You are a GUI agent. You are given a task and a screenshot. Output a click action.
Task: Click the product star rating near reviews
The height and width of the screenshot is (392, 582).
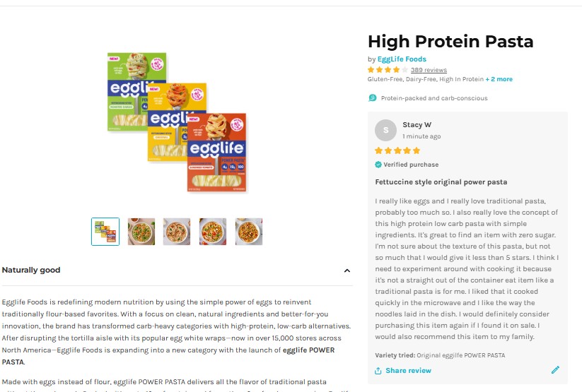click(x=388, y=70)
